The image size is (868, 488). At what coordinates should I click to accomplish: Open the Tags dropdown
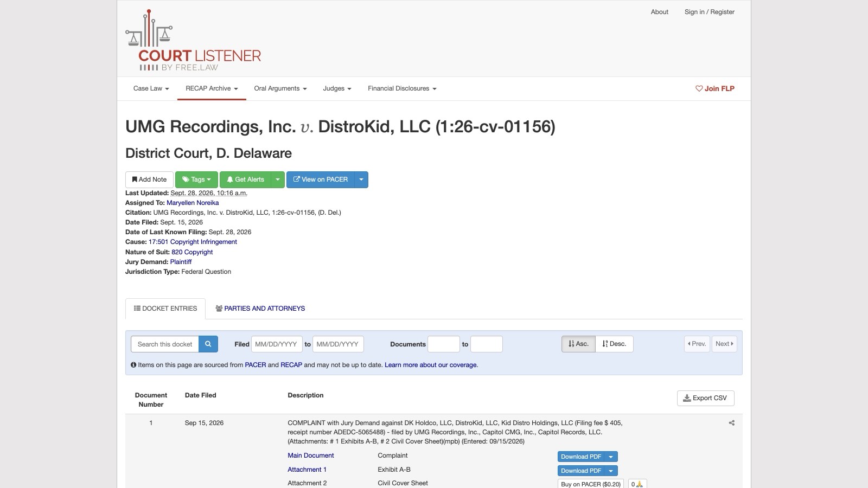pos(196,179)
